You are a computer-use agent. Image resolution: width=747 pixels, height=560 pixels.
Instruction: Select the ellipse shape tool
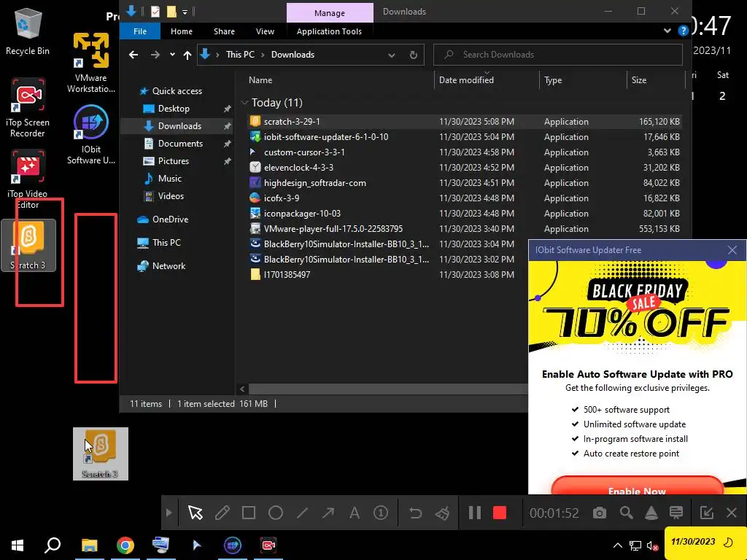[x=275, y=513]
